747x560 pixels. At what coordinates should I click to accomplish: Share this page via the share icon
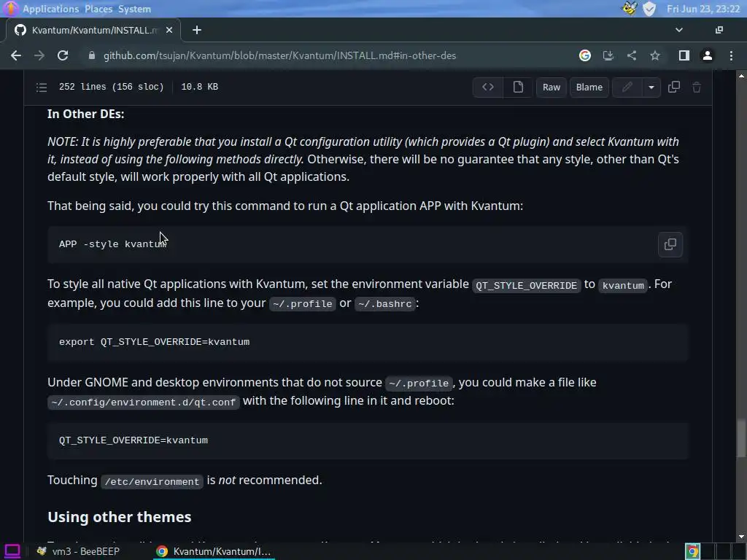(x=632, y=55)
